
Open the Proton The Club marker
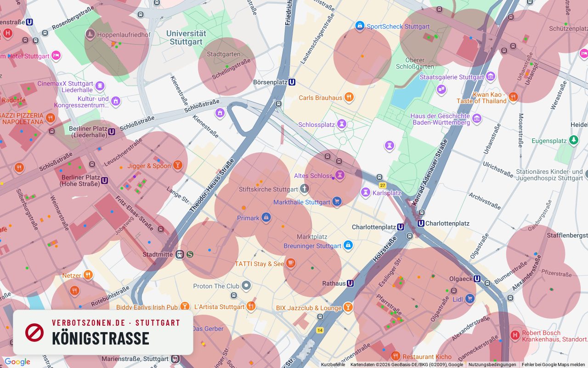point(246,286)
